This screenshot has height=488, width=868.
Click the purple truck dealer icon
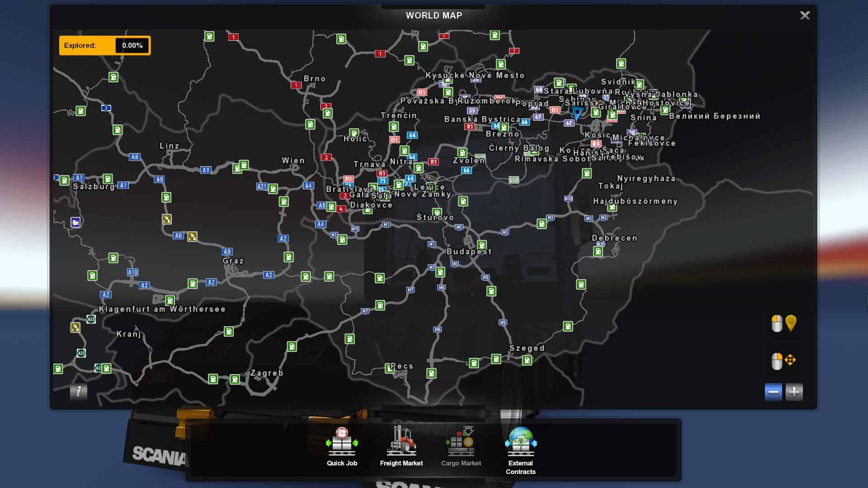(x=75, y=222)
